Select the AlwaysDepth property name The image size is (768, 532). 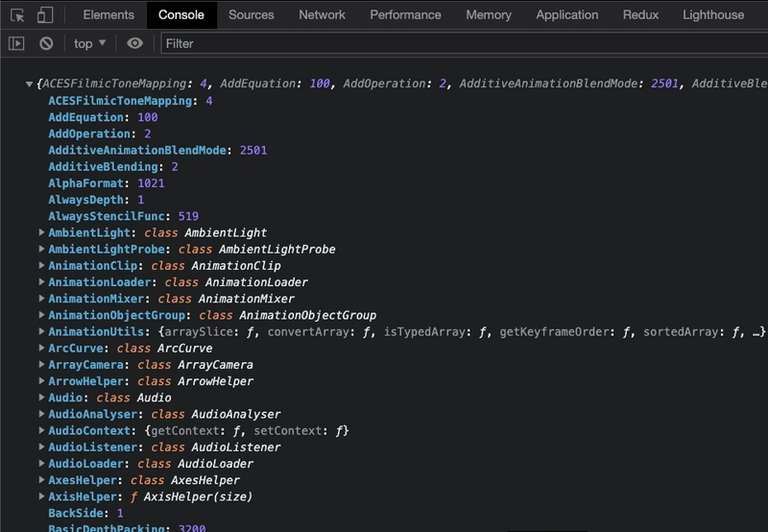click(x=85, y=200)
